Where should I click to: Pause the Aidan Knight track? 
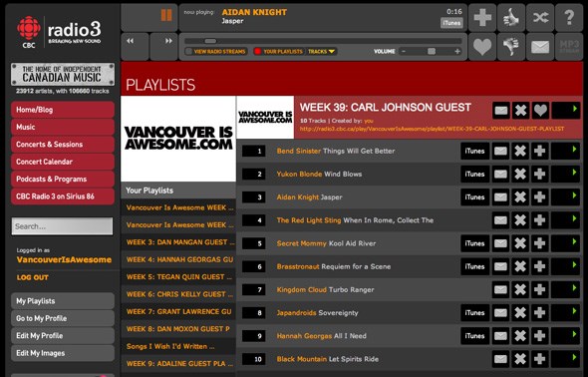166,15
